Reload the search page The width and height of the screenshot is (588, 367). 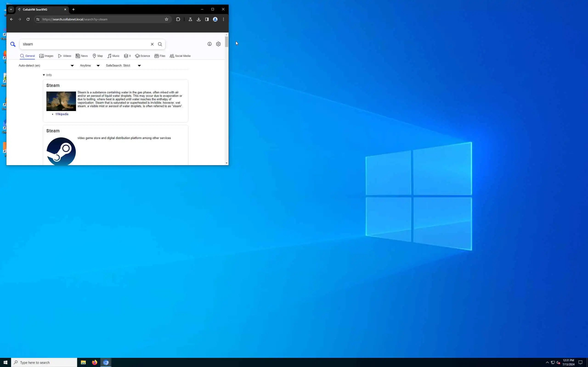point(28,19)
